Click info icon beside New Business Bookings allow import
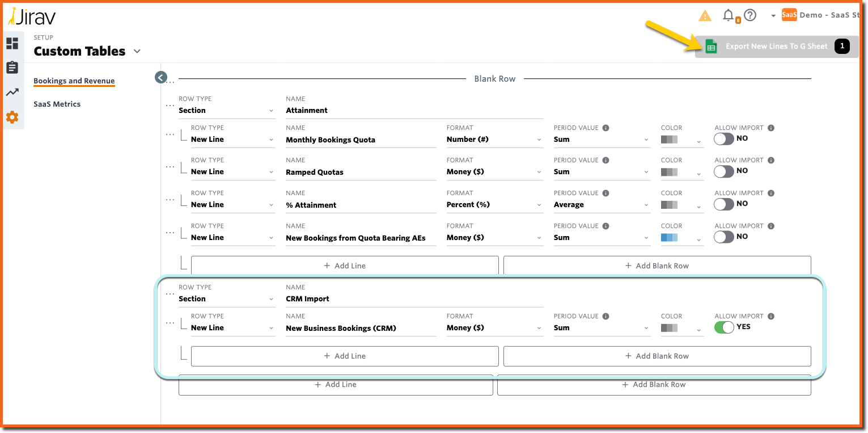 point(770,317)
